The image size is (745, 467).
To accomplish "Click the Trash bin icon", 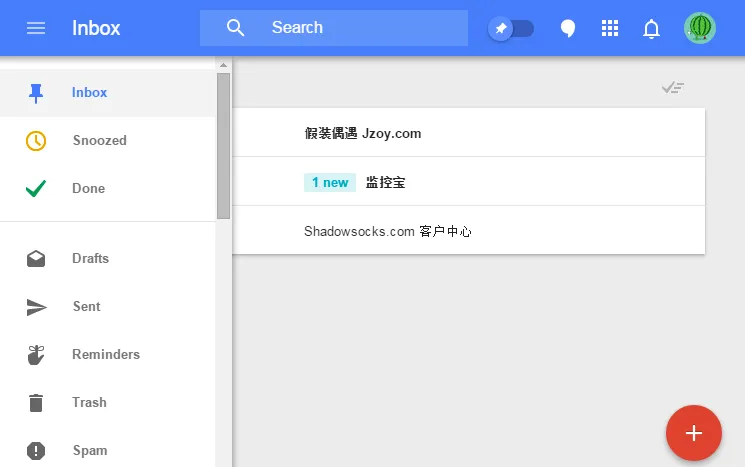I will (x=36, y=403).
